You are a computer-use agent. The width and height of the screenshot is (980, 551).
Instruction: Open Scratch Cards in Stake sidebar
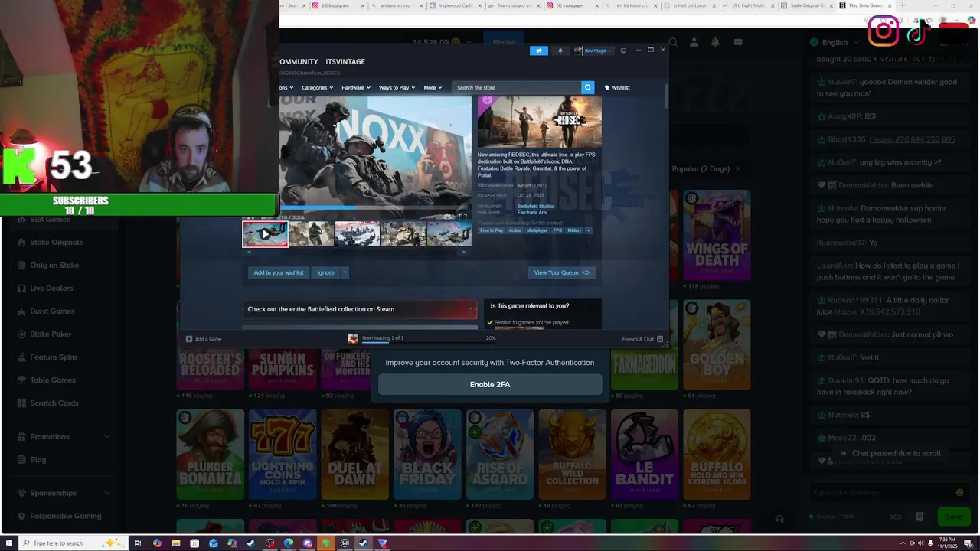[54, 403]
